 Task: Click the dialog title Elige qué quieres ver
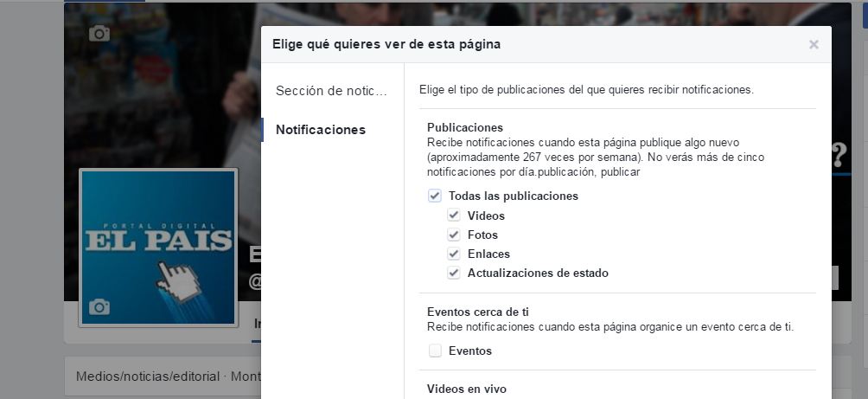[x=386, y=44]
